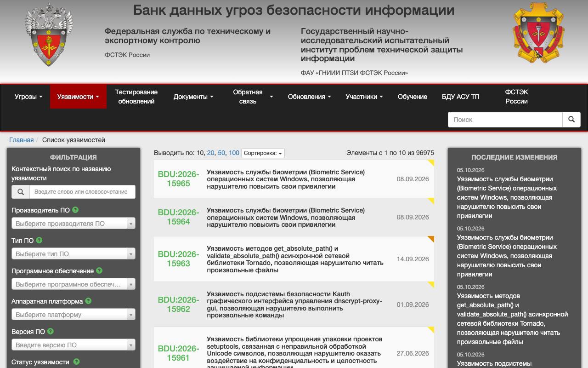Image resolution: width=588 pixels, height=368 pixels.
Task: Go to Тестирование обновлений page
Action: tap(136, 97)
